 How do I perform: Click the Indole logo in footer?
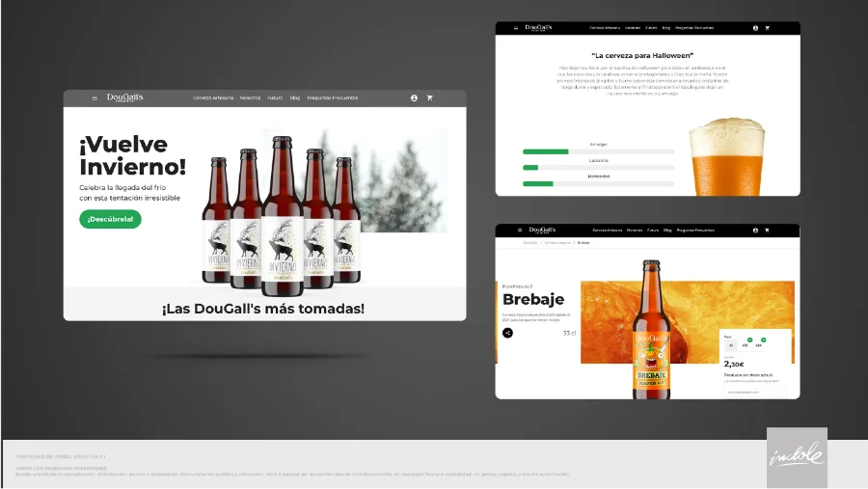[x=798, y=457]
